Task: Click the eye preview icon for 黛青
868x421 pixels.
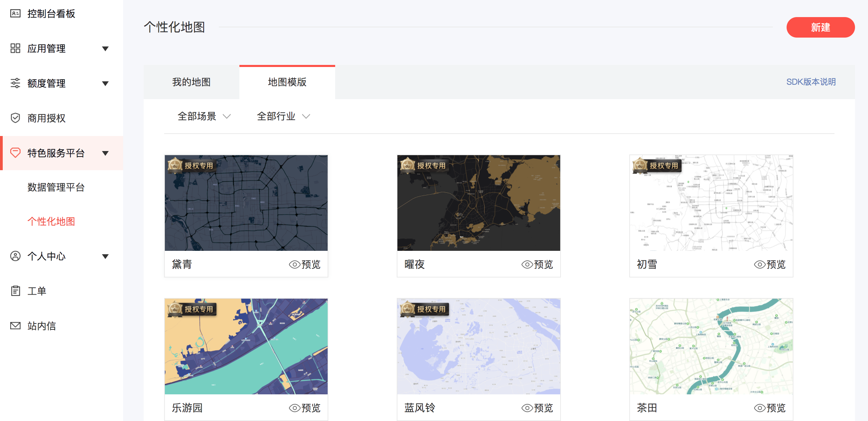Action: click(x=294, y=264)
